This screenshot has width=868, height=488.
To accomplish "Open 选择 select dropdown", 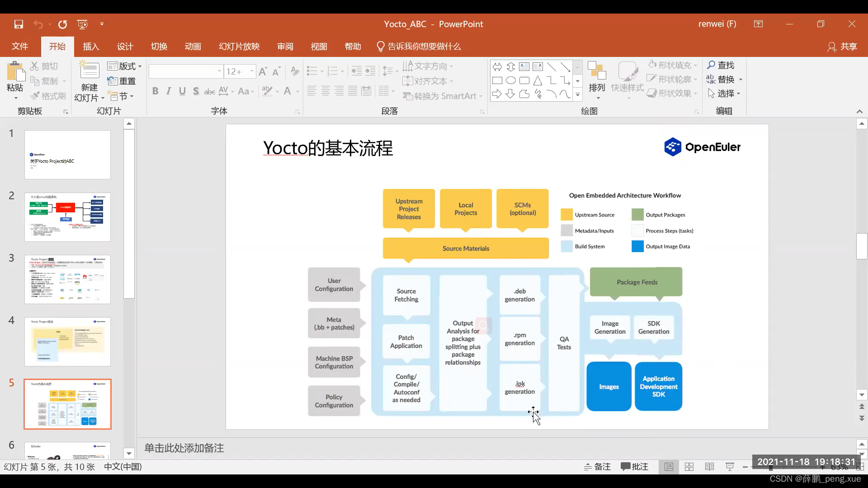I will [724, 93].
